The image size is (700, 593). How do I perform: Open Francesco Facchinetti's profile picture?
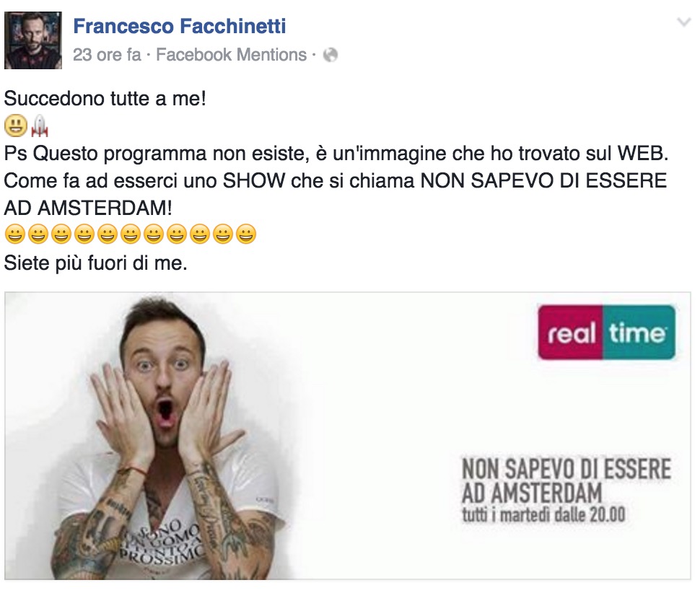pyautogui.click(x=33, y=40)
